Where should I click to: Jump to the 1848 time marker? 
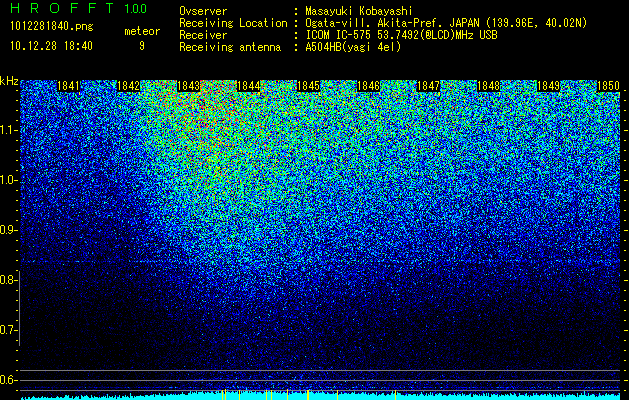coord(489,86)
